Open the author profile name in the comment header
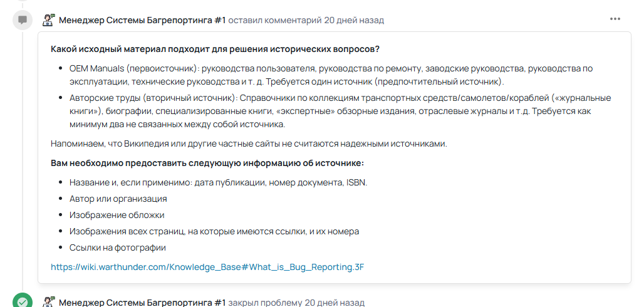Image resolution: width=644 pixels, height=307 pixels. [x=142, y=20]
